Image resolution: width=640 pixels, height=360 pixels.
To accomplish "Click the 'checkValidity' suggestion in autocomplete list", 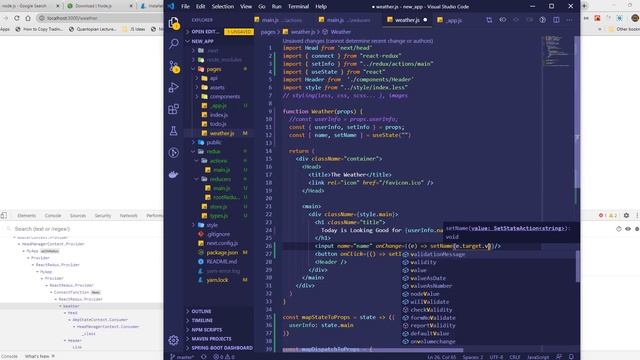I will click(x=431, y=310).
